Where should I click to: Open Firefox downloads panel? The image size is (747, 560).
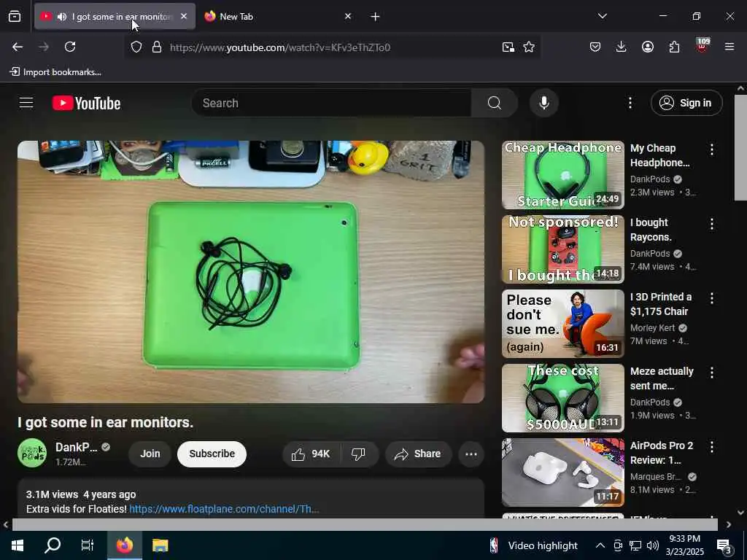tap(621, 47)
